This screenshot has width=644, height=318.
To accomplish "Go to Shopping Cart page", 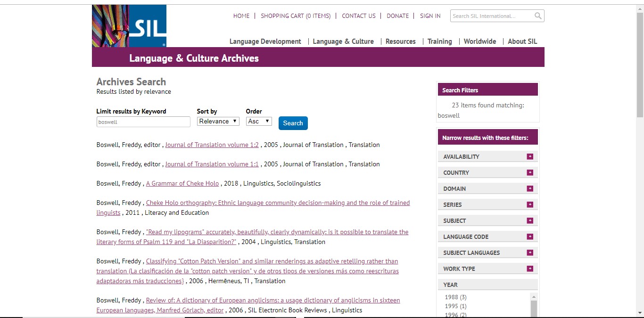I will [296, 16].
